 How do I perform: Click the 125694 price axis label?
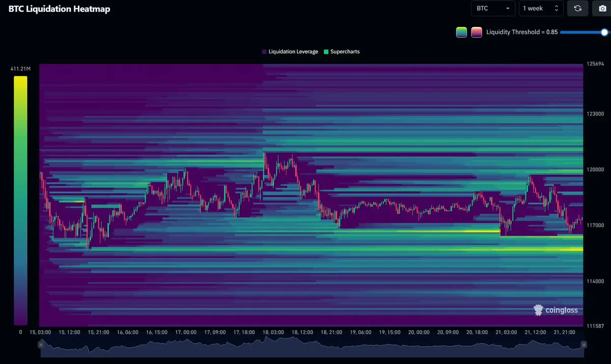[595, 64]
